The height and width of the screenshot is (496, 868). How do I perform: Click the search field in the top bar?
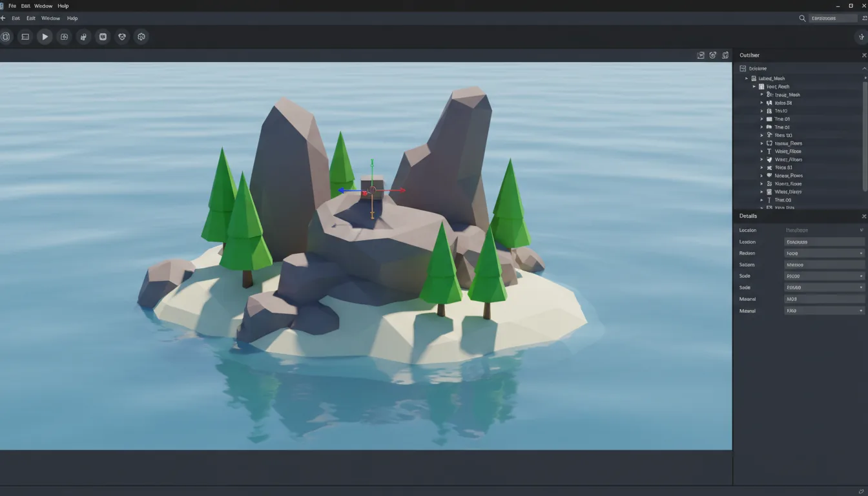[833, 18]
